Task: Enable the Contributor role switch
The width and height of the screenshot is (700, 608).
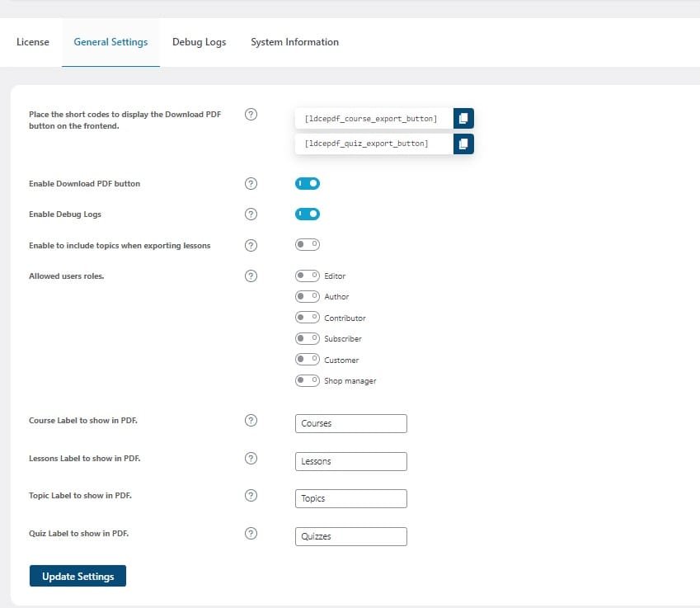Action: pyautogui.click(x=308, y=317)
